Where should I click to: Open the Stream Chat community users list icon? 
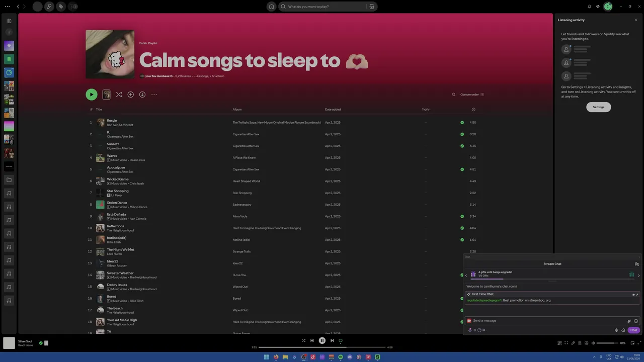coord(636,264)
